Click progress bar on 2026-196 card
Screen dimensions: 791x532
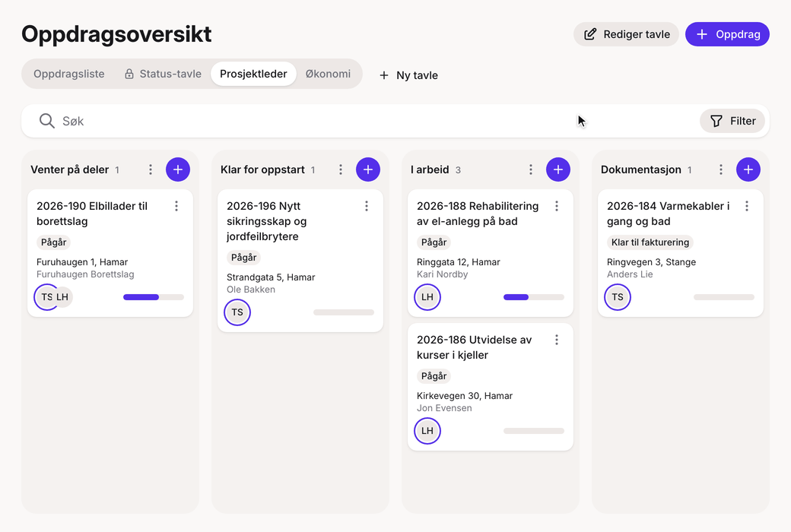click(344, 312)
